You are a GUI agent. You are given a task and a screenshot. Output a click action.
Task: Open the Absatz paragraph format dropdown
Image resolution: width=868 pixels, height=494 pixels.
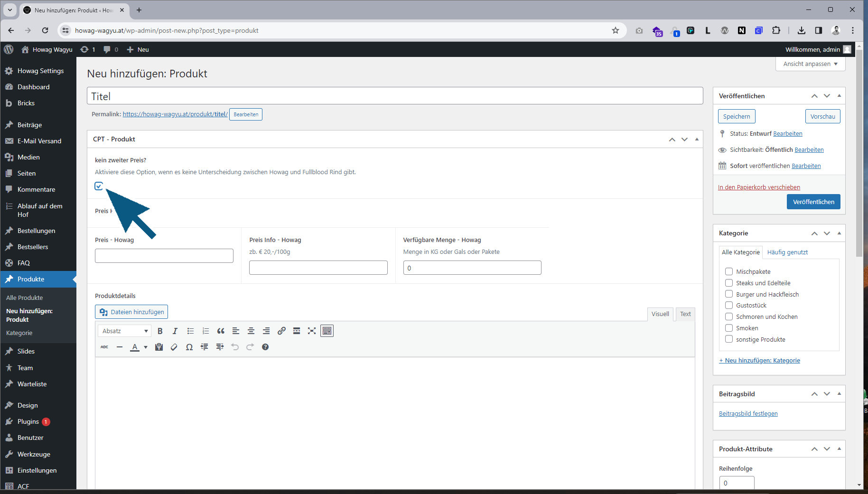(x=125, y=331)
